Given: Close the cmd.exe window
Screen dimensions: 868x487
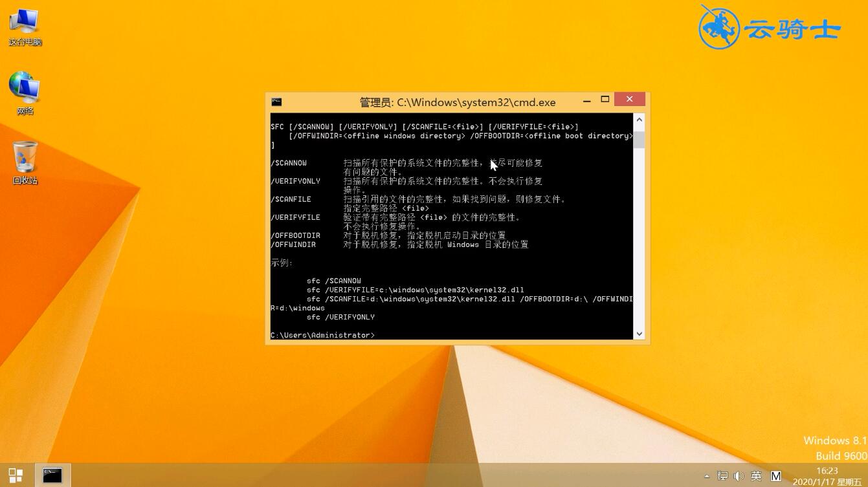Looking at the screenshot, I should pos(629,99).
